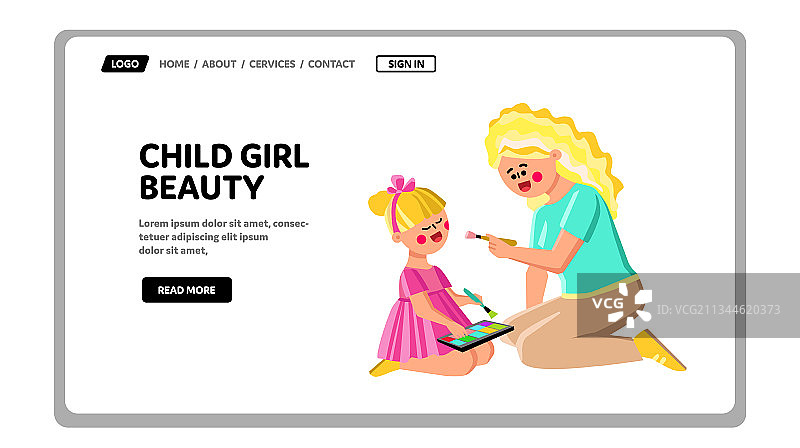
Task: Click the Lorem ipsum description paragraph
Action: point(223,237)
